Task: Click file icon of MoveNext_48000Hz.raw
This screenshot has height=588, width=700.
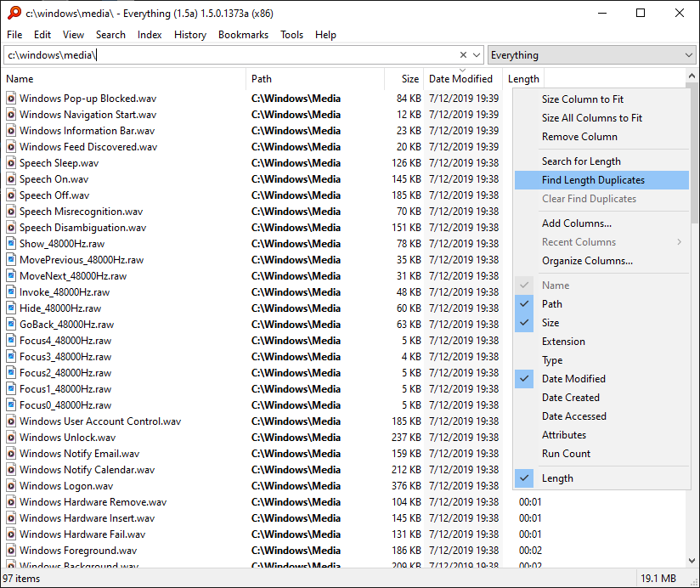Action: pos(11,275)
